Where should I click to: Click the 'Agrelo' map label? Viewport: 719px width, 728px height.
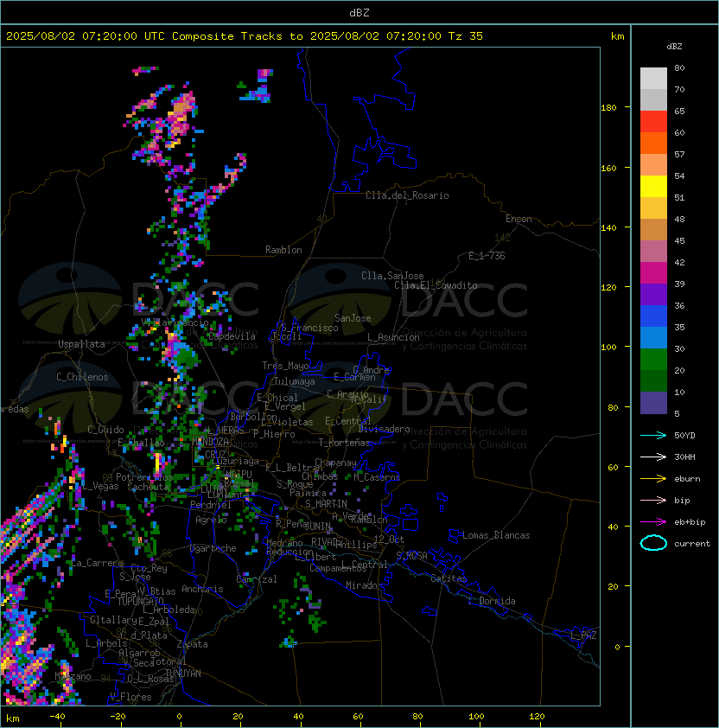211,520
